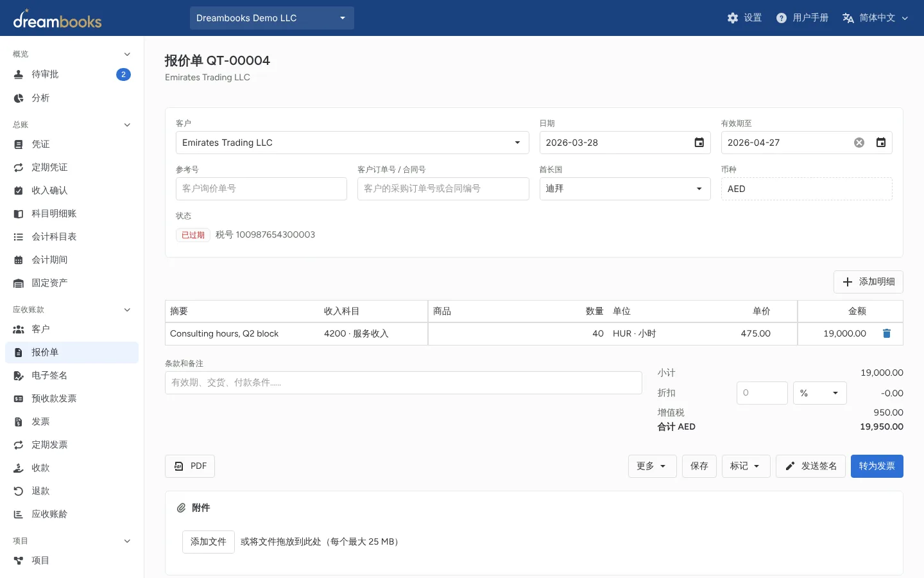Expand the 更多 more actions dropdown
The height and width of the screenshot is (578, 924).
tap(652, 466)
